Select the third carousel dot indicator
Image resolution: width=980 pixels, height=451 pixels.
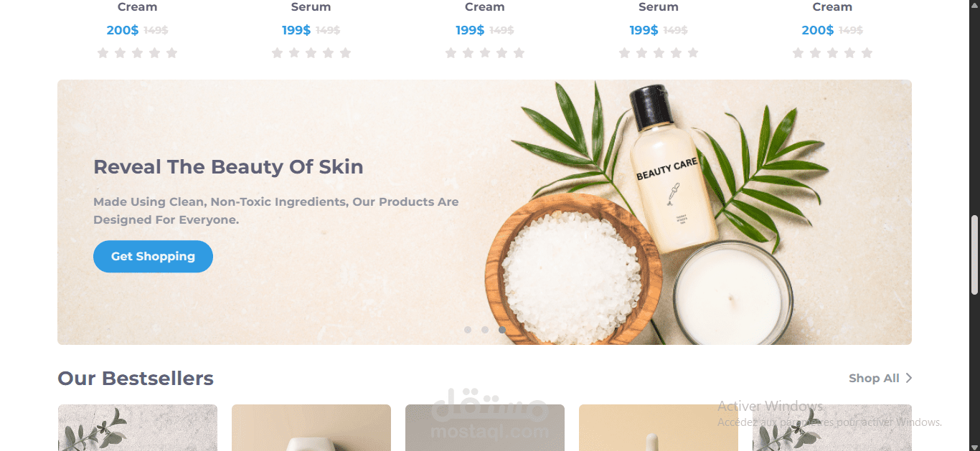pyautogui.click(x=502, y=330)
